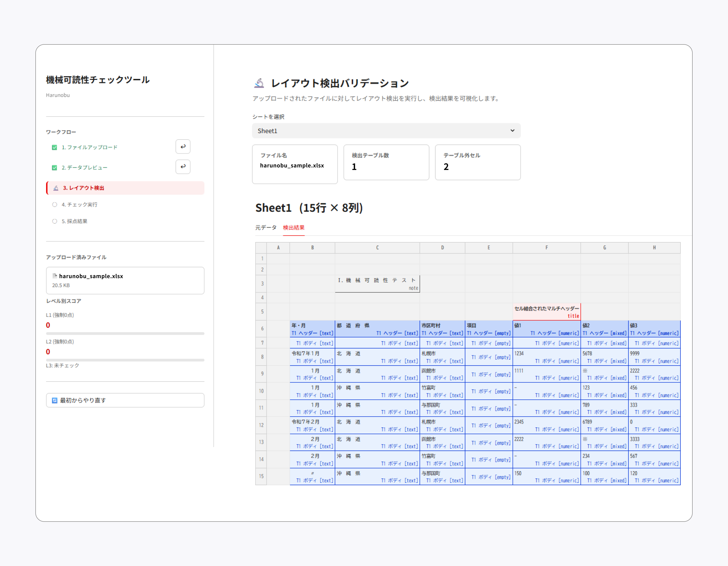
Task: Click the microscope icon in レイアウト検出 step
Action: 56,188
